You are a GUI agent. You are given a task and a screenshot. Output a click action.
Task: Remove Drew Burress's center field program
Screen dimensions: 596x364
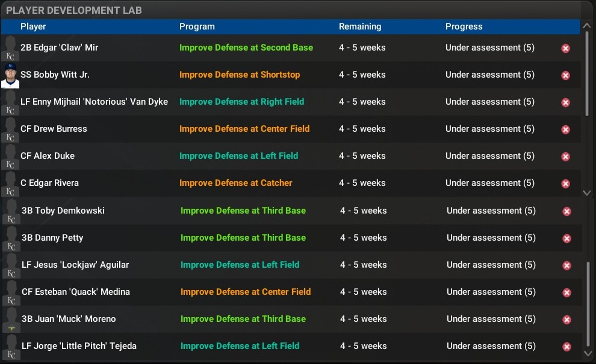pyautogui.click(x=565, y=129)
